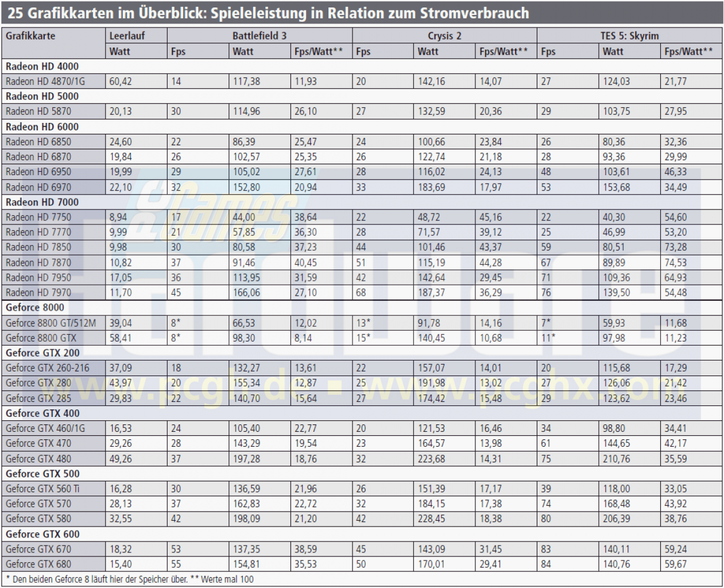Click the 'Radeon HD 7850' row label
The width and height of the screenshot is (724, 588).
point(38,247)
